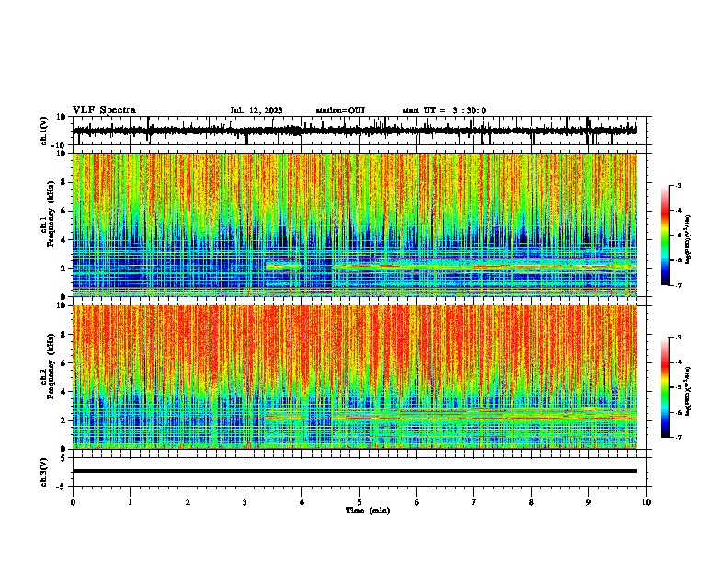Click time axis tick label 3
This screenshot has width=728, height=563.
click(x=245, y=502)
